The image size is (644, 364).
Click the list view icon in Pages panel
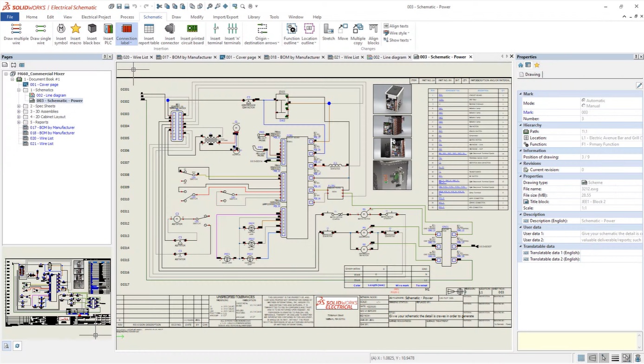point(21,65)
